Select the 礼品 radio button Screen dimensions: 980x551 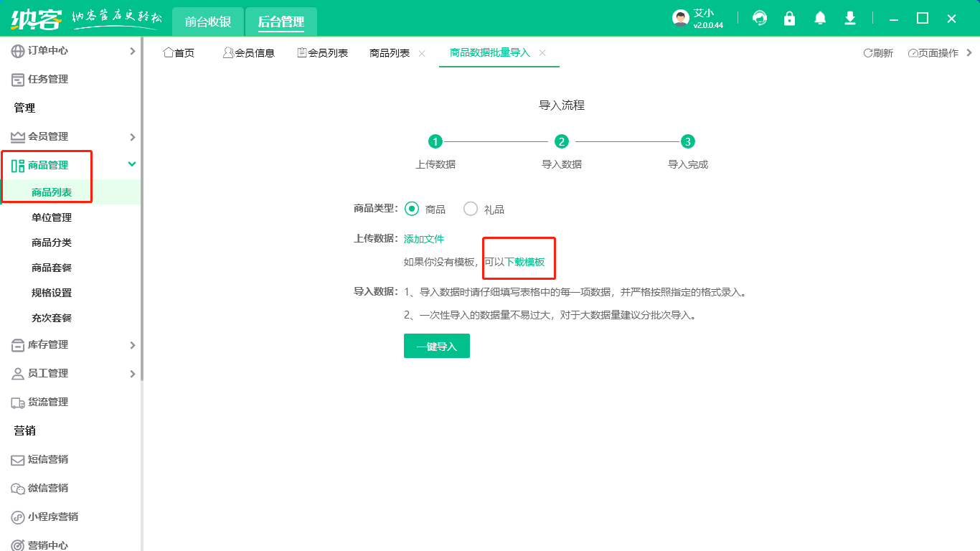pyautogui.click(x=471, y=209)
